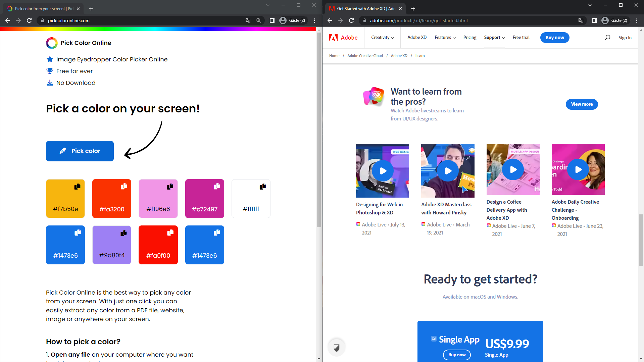Expand the Features dropdown
Image resolution: width=644 pixels, height=362 pixels.
pyautogui.click(x=445, y=37)
